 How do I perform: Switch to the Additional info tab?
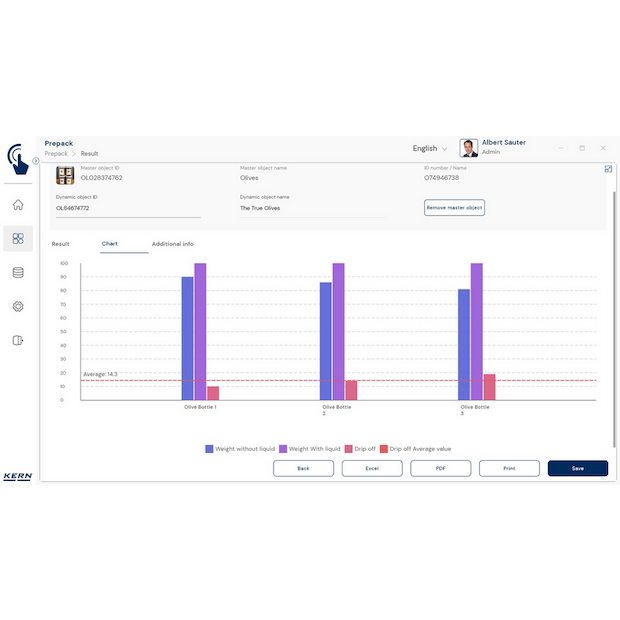point(172,244)
